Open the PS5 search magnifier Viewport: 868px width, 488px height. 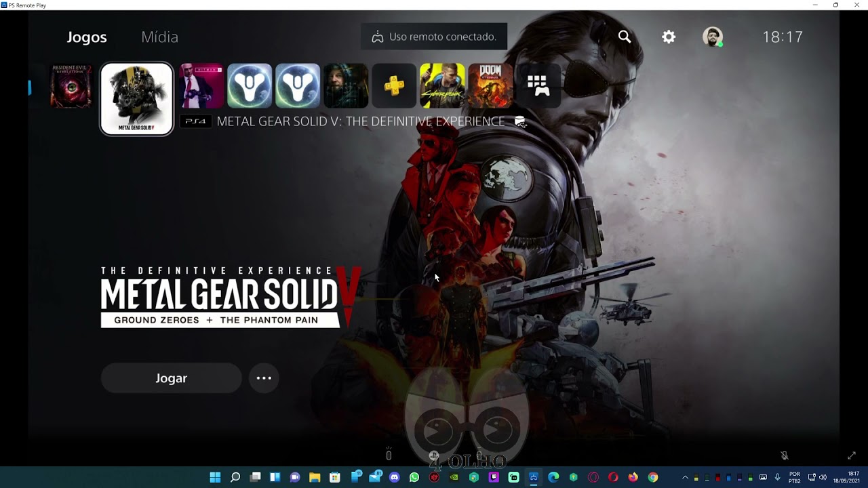pyautogui.click(x=625, y=37)
